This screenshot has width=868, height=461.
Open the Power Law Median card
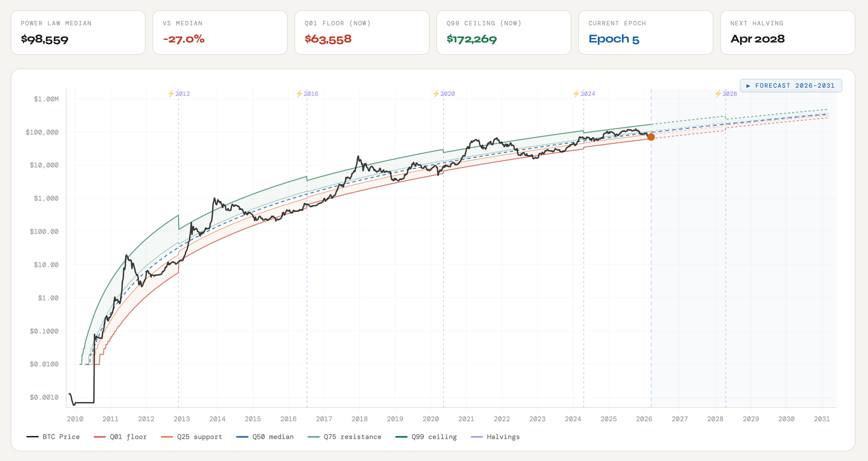point(78,33)
